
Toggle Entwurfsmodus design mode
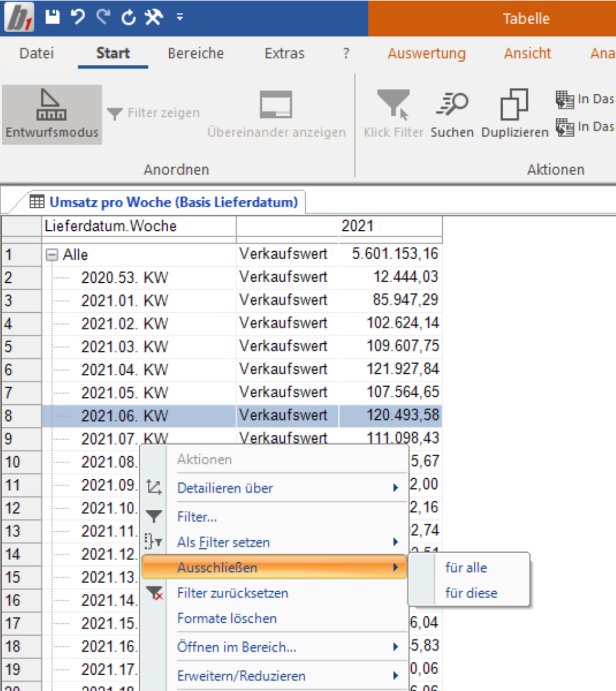[x=52, y=115]
